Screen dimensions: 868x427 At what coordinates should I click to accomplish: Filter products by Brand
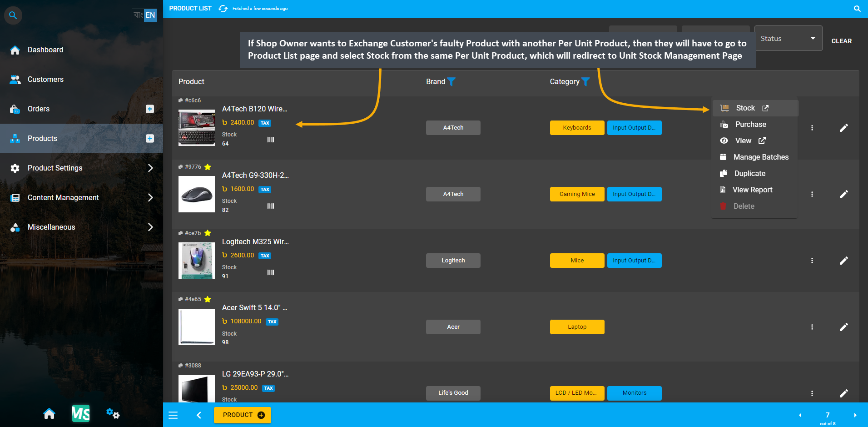(x=451, y=82)
